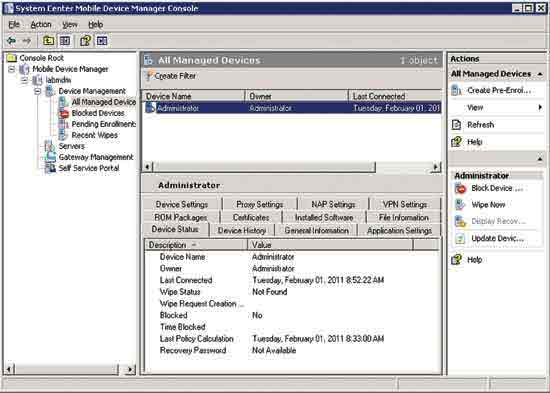
Task: Click the Gateway Management node icon
Action: click(50, 157)
